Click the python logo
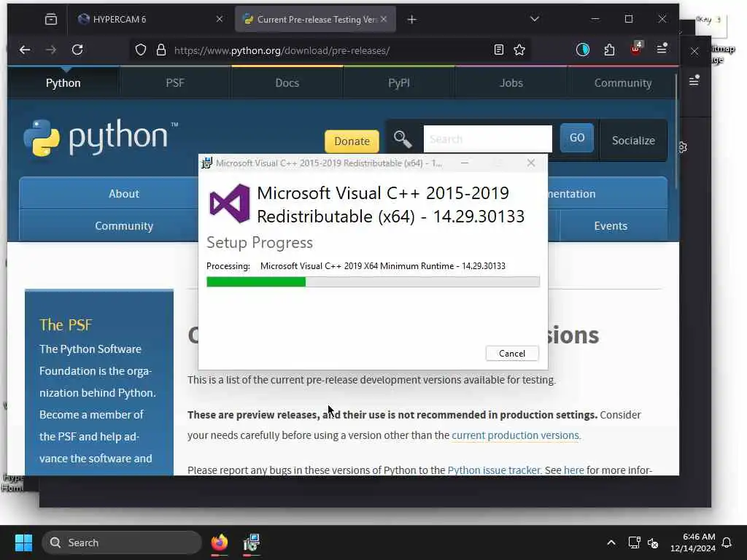The image size is (747, 560). tap(101, 137)
